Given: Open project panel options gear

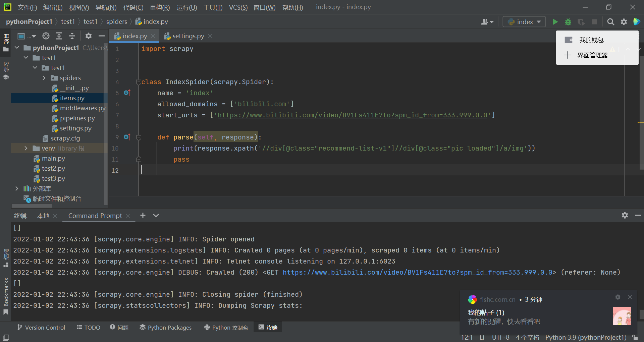Looking at the screenshot, I should click(89, 36).
